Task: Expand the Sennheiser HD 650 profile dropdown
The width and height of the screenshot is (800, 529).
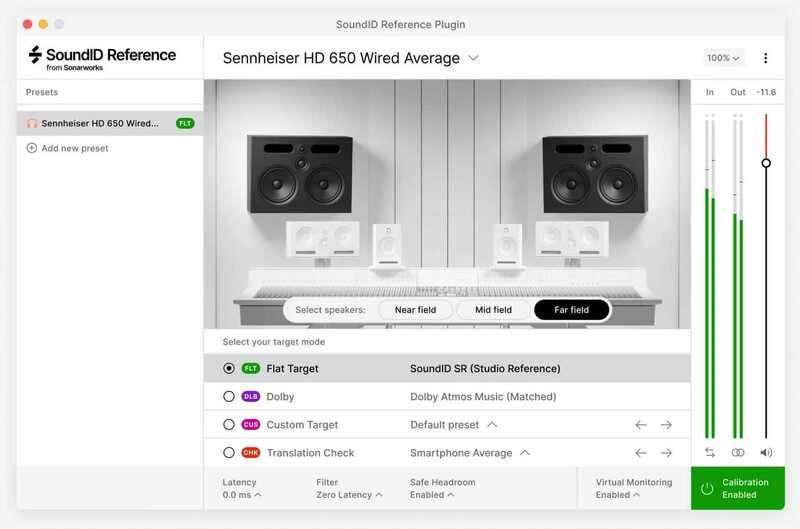Action: point(473,58)
